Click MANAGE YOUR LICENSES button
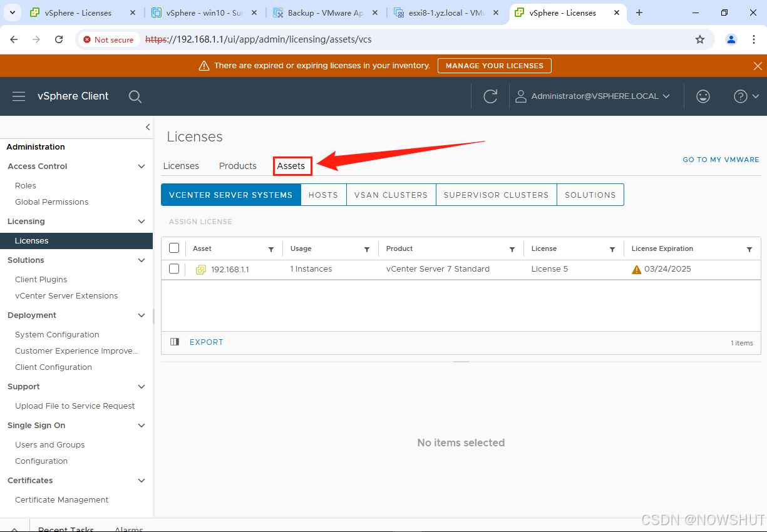This screenshot has width=767, height=532. (x=495, y=66)
